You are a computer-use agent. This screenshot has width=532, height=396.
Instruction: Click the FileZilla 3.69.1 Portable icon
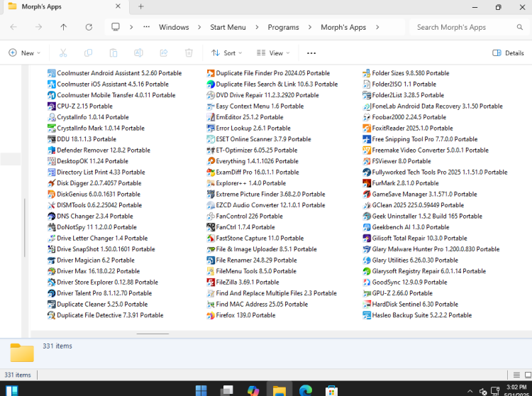pos(211,282)
